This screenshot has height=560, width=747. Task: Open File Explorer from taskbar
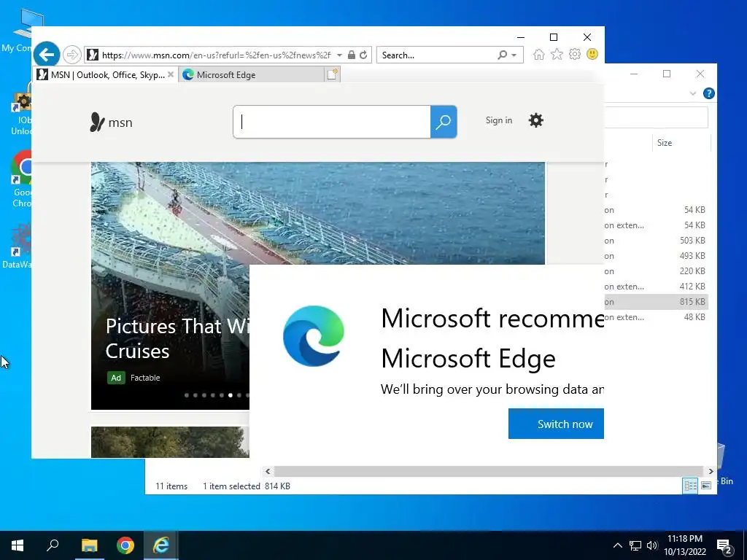(89, 545)
